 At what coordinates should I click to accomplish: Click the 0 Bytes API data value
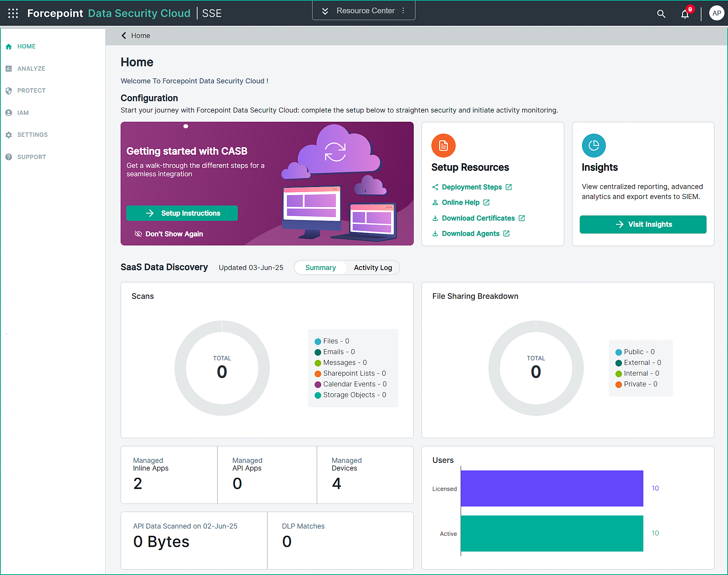point(161,542)
